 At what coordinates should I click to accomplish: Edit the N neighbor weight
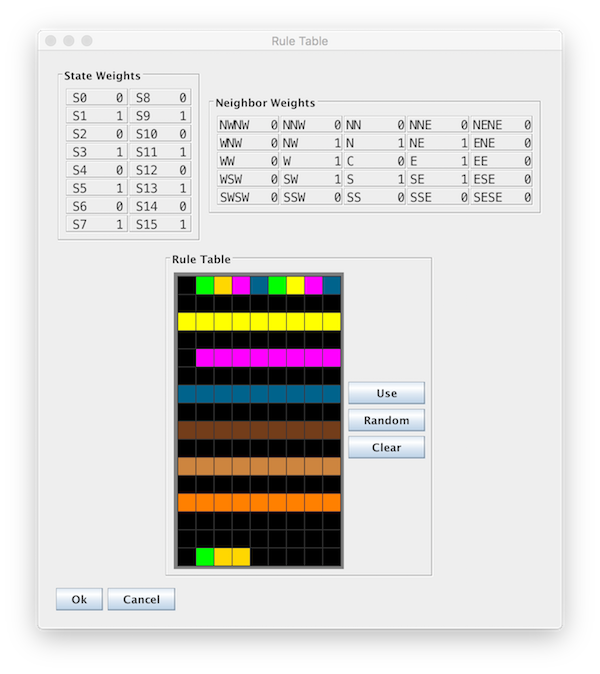375,143
